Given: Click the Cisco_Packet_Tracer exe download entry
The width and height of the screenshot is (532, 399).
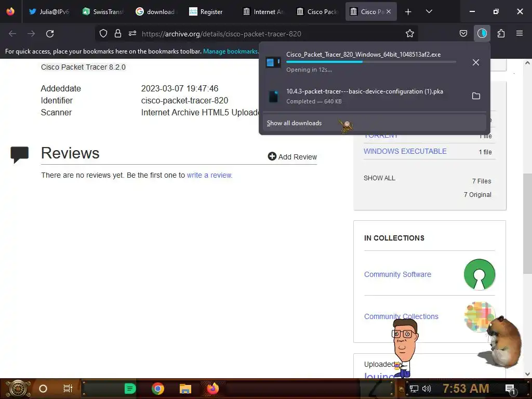Looking at the screenshot, I should pyautogui.click(x=363, y=62).
